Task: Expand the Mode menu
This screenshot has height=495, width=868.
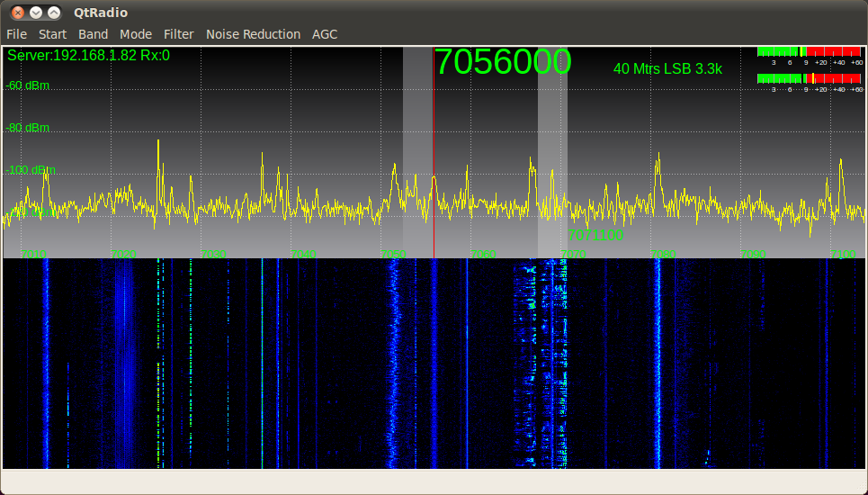Action: point(136,34)
